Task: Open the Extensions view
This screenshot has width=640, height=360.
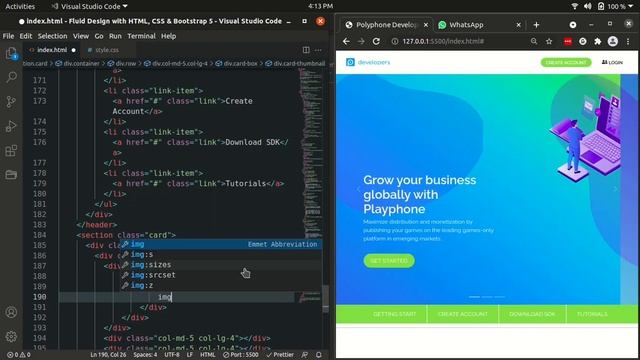Action: point(11,151)
